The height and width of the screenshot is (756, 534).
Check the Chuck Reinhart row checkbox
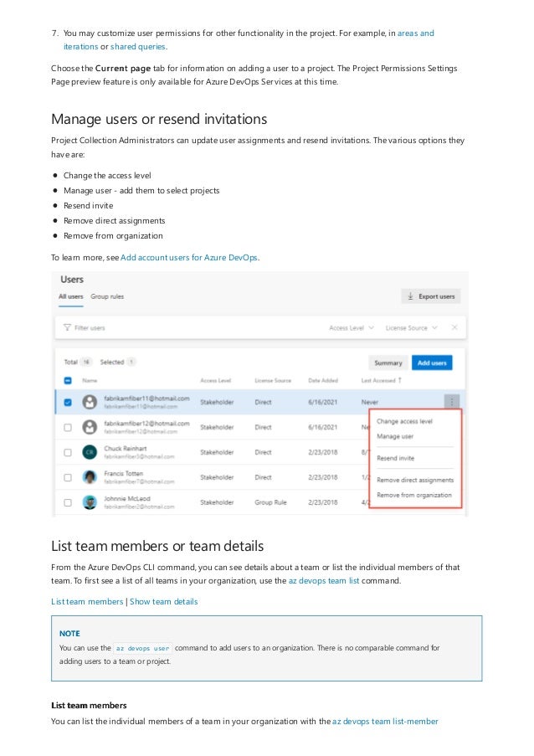[68, 452]
